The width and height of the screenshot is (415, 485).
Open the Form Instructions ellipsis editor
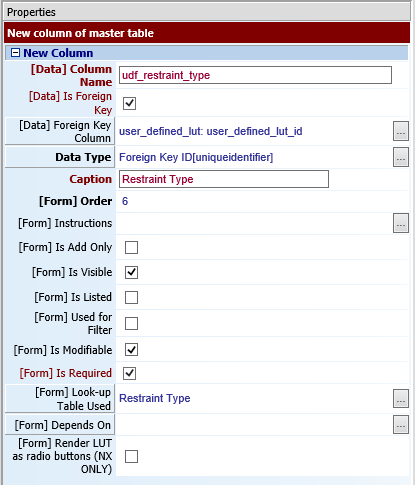[x=401, y=223]
